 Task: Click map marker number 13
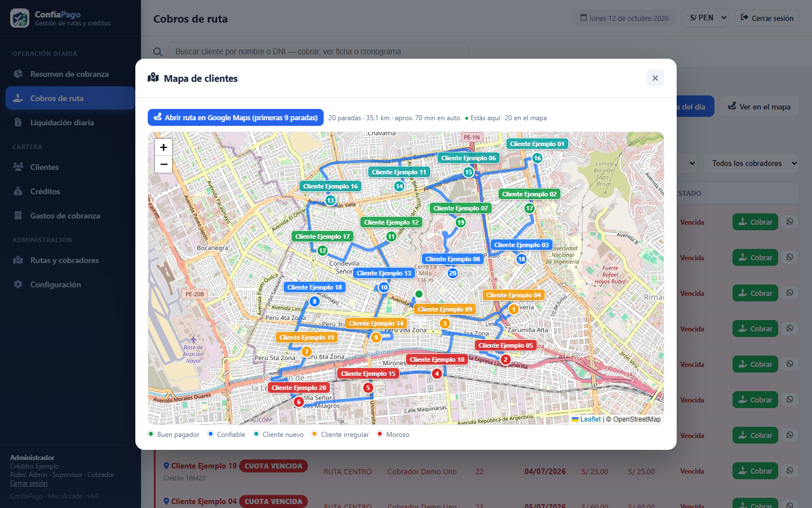(330, 200)
